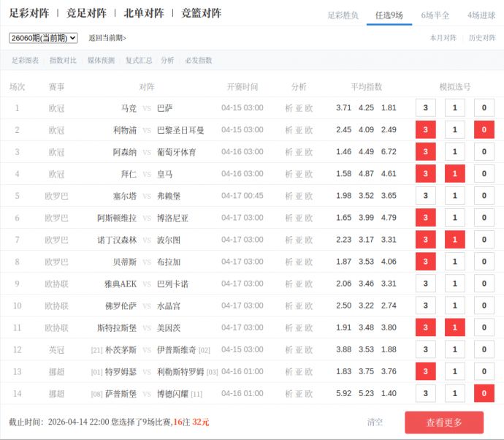The width and height of the screenshot is (504, 440).
Task: Open the 26060期 period dropdown
Action: click(43, 38)
